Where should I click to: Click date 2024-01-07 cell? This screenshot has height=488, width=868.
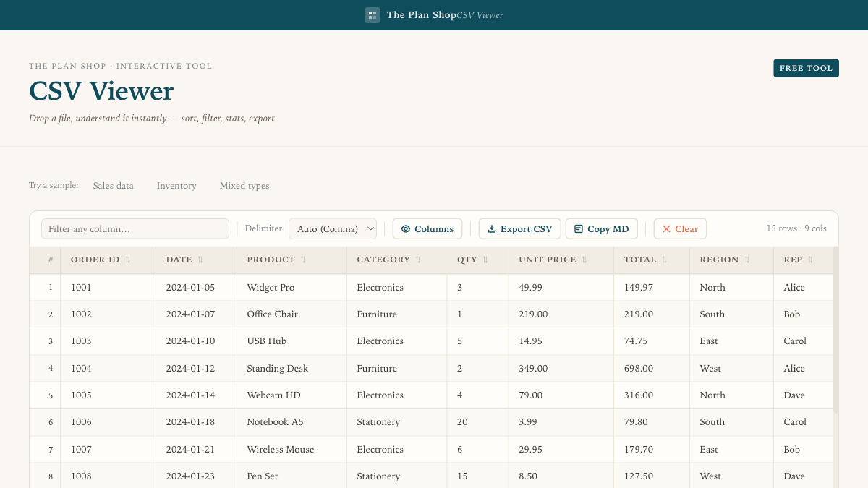[196, 314]
